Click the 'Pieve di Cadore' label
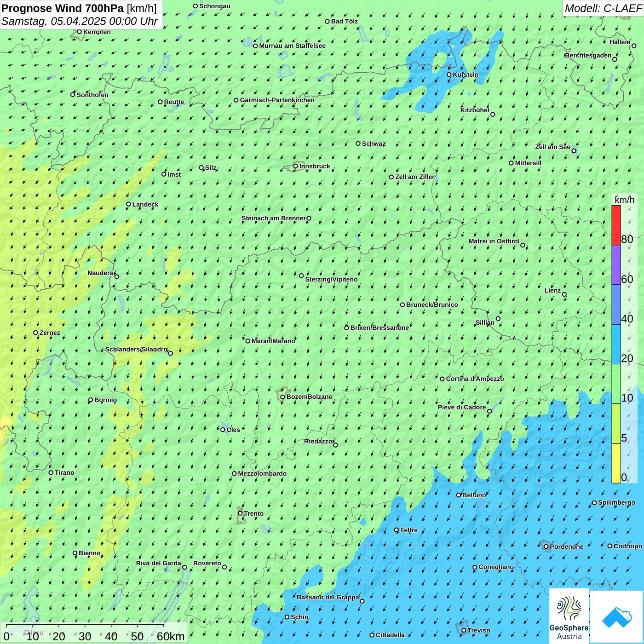644x644 pixels. [x=462, y=407]
